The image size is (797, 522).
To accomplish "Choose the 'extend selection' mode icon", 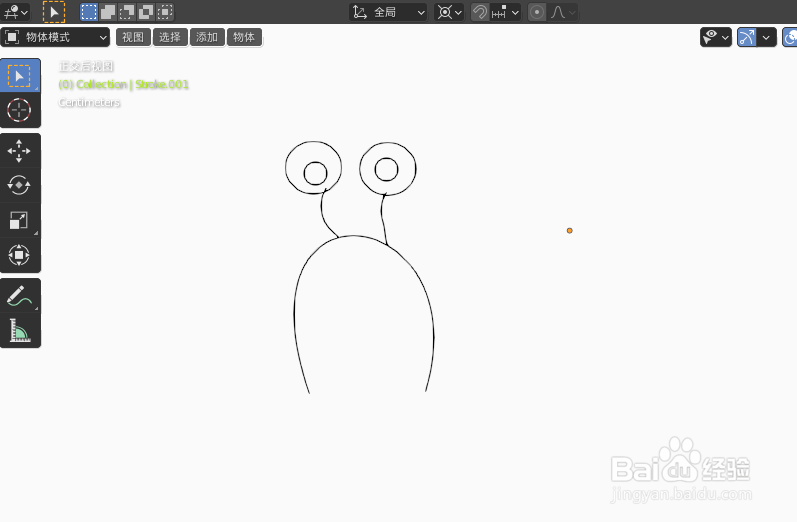I will point(108,12).
